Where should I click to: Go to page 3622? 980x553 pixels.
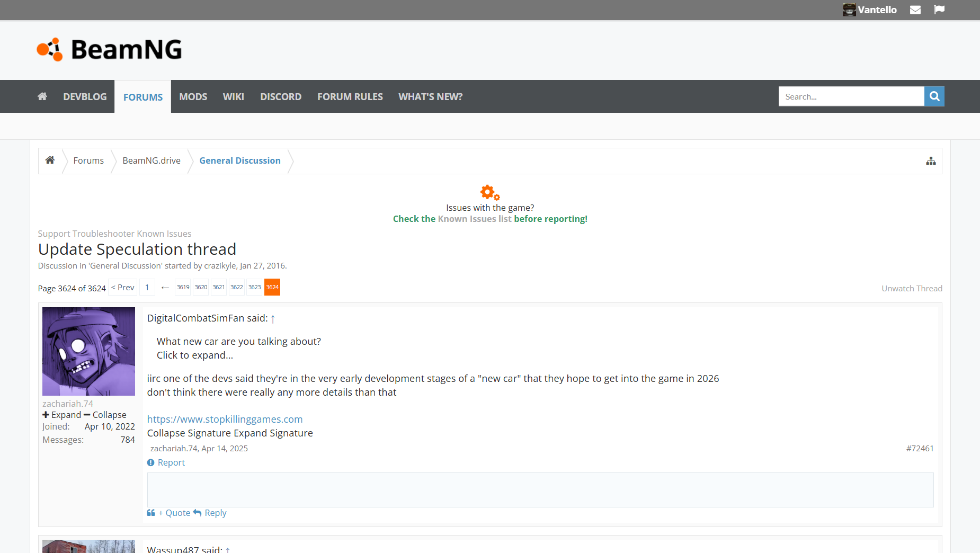pos(237,287)
